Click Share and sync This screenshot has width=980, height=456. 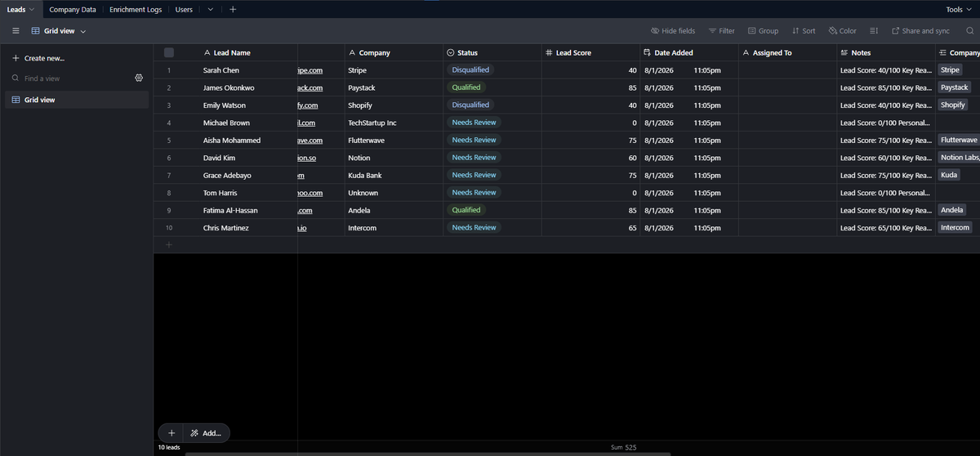pyautogui.click(x=920, y=31)
